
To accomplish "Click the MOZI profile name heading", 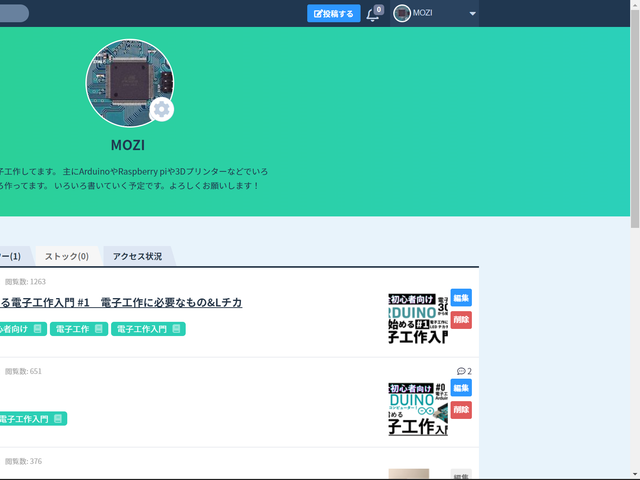I will [128, 145].
